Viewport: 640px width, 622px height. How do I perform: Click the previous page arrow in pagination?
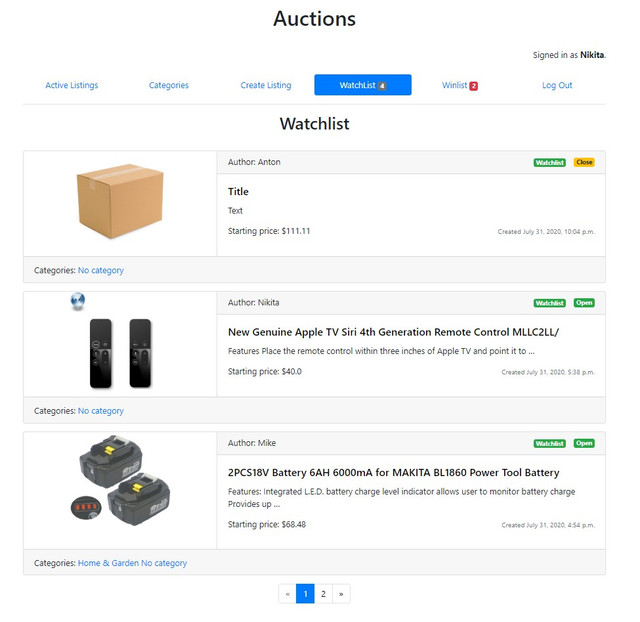pos(287,593)
